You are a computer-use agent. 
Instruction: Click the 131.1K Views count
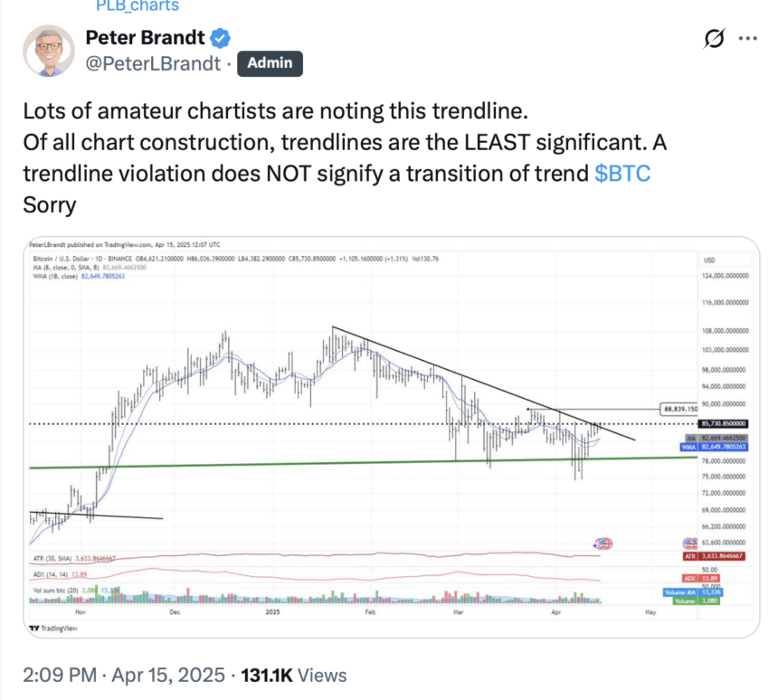point(294,675)
